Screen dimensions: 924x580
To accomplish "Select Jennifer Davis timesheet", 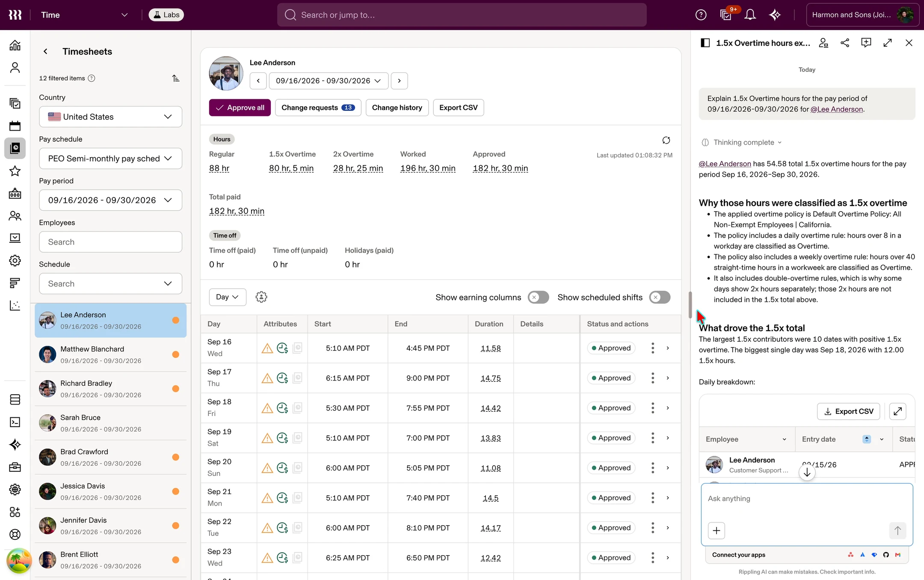I will pyautogui.click(x=110, y=526).
